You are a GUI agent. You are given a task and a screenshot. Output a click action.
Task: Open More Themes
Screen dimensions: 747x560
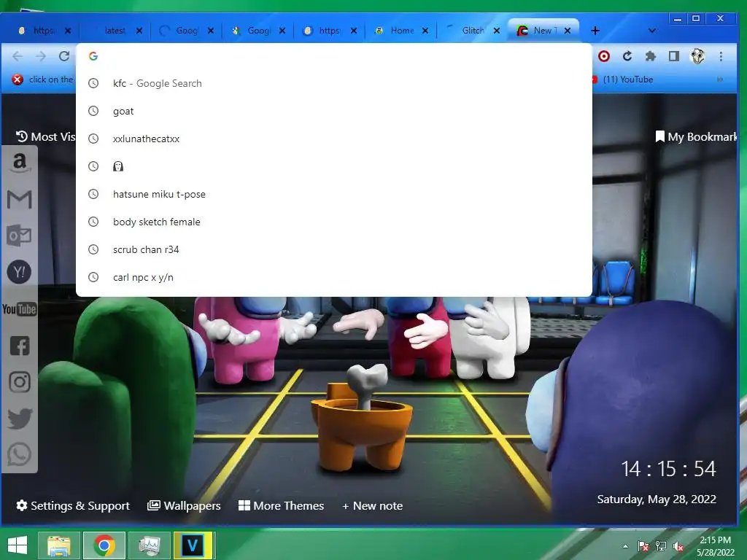[281, 506]
